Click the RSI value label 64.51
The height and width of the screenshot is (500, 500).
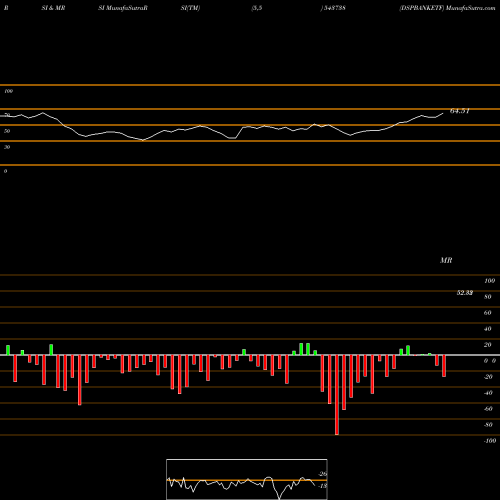[x=460, y=111]
